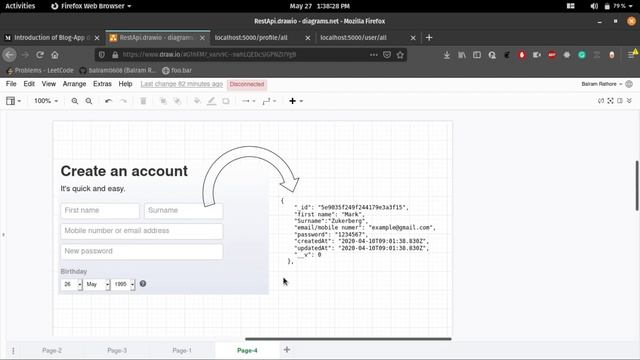Viewport: 640px width, 360px height.
Task: Switch to Page-1 tab
Action: click(x=182, y=351)
